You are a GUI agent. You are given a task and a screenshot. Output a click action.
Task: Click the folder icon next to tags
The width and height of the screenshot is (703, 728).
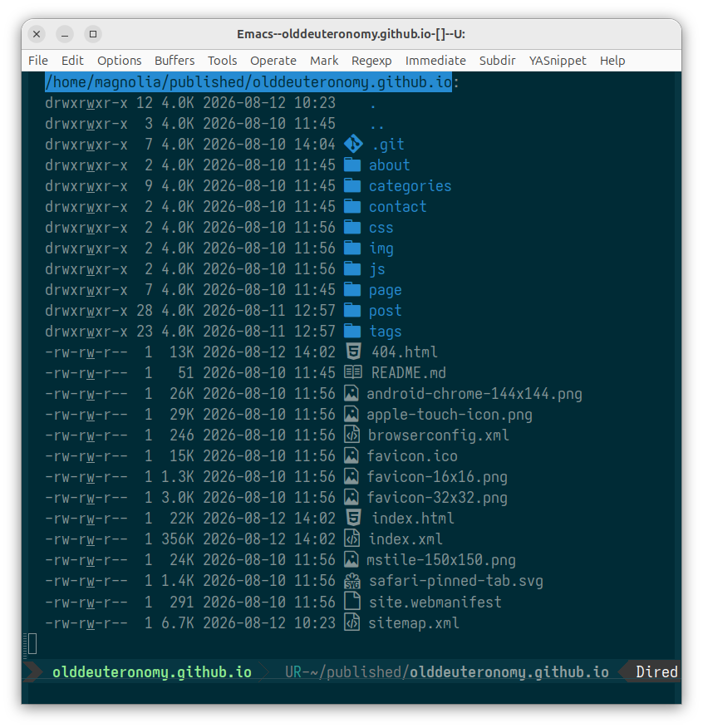352,331
